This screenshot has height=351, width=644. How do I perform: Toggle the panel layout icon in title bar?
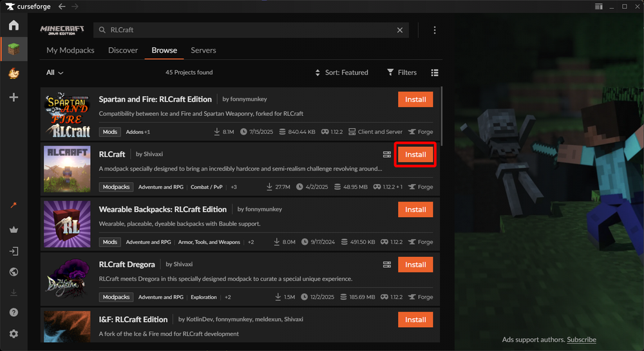(599, 6)
